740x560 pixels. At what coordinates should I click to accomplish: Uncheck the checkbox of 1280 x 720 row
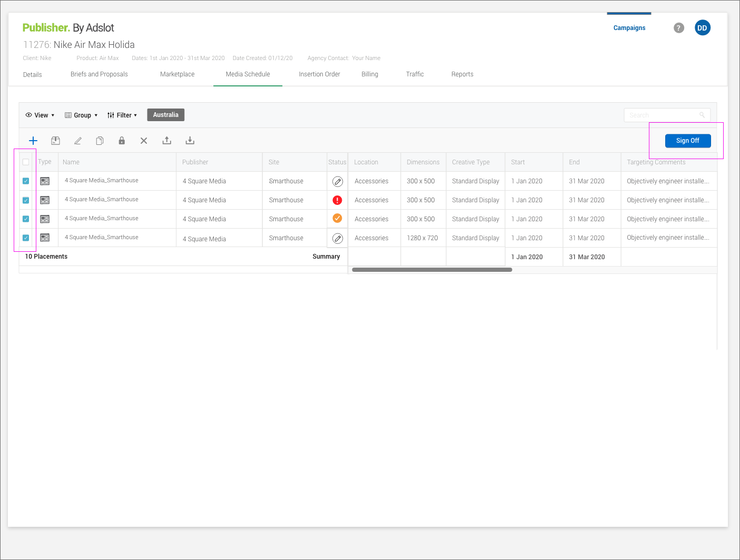26,238
